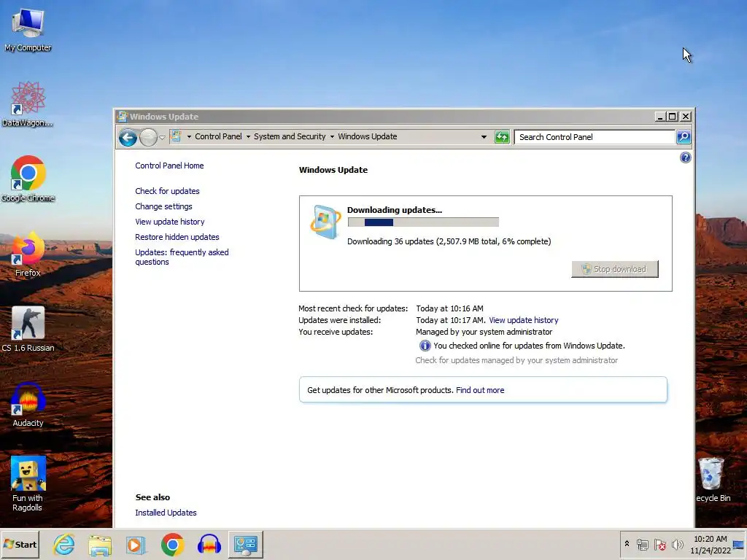
Task: Open address bar previous locations dropdown
Action: pyautogui.click(x=484, y=137)
